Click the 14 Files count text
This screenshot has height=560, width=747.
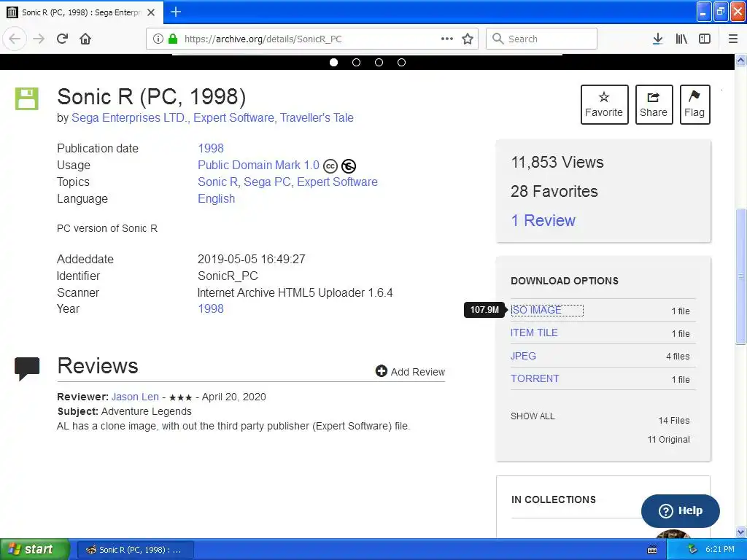pos(673,421)
